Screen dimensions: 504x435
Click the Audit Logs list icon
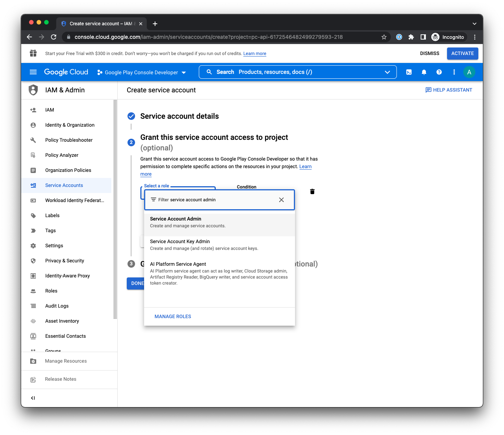pyautogui.click(x=33, y=306)
